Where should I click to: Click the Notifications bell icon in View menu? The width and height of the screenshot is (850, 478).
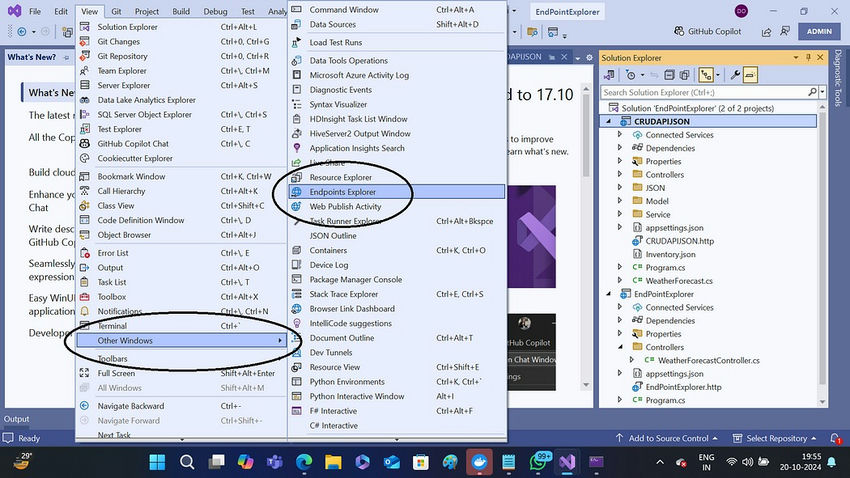(x=85, y=311)
